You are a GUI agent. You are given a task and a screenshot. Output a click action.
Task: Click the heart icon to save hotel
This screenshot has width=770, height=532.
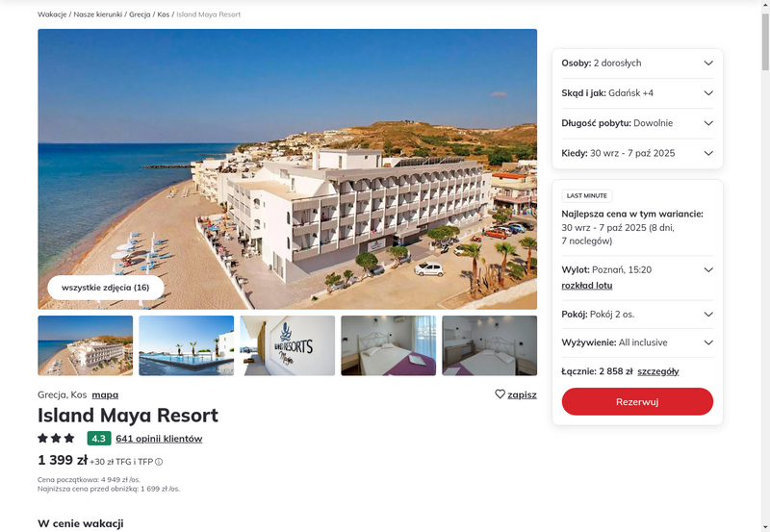pos(500,394)
